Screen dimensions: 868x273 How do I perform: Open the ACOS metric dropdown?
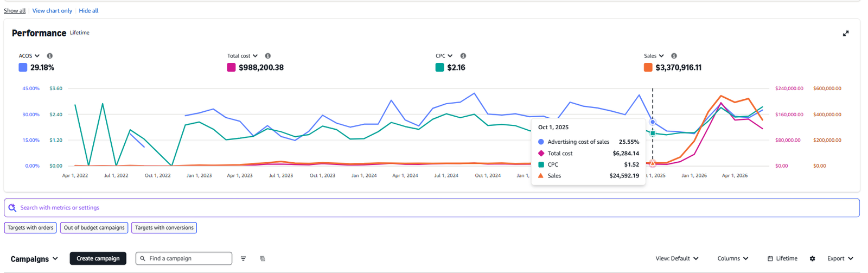click(x=29, y=56)
